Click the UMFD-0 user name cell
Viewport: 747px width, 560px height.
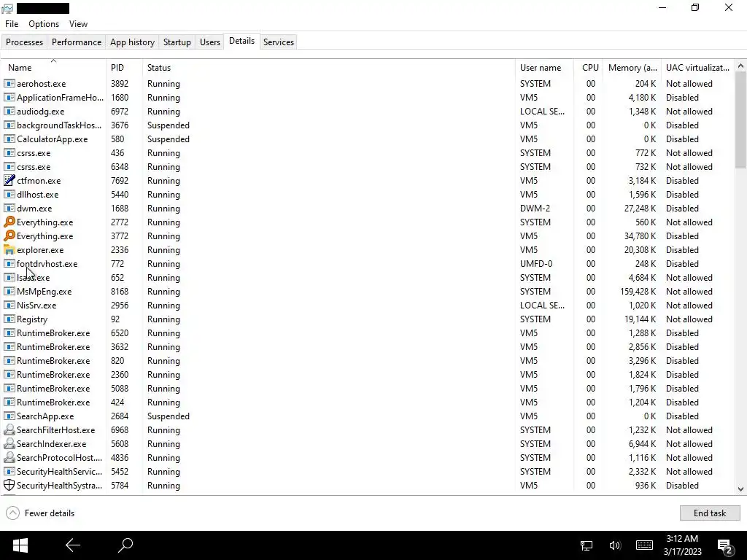(536, 264)
